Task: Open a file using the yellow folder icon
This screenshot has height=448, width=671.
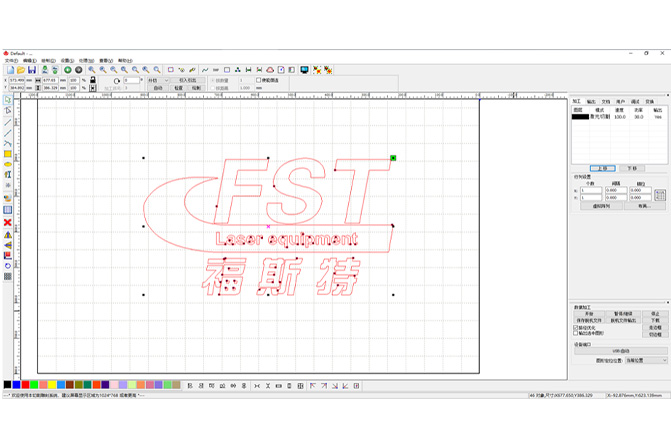Action: (21, 70)
